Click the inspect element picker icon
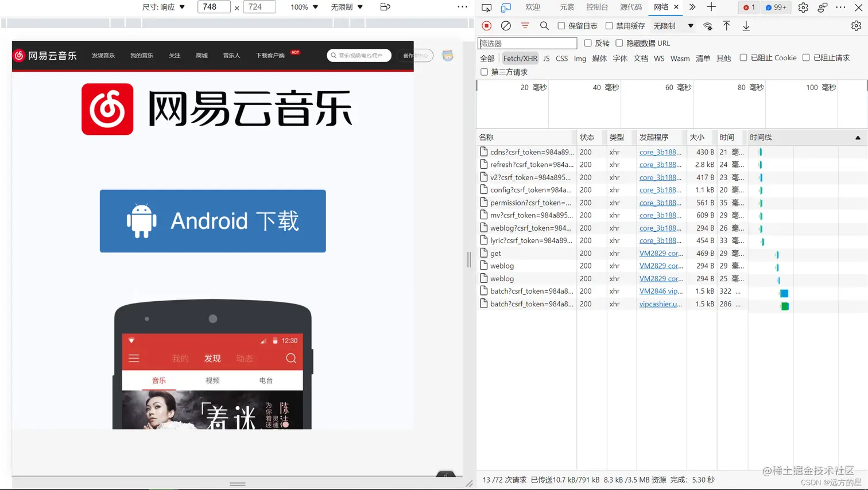The image size is (868, 490). pyautogui.click(x=486, y=7)
